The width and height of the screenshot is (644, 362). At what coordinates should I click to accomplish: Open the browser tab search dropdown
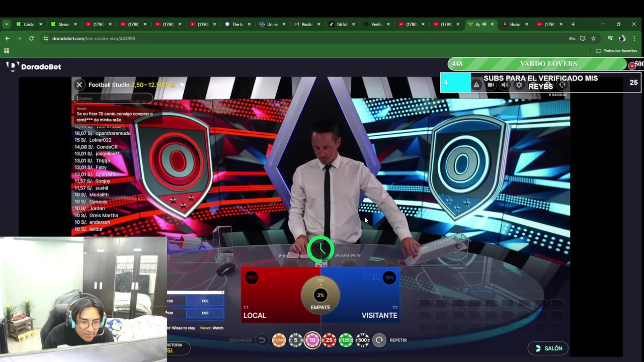(7, 24)
